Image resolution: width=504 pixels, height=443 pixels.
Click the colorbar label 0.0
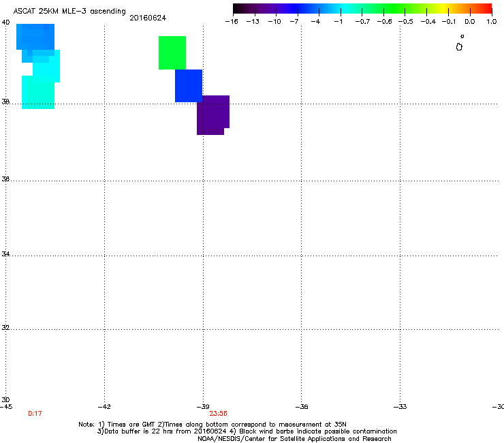point(470,22)
